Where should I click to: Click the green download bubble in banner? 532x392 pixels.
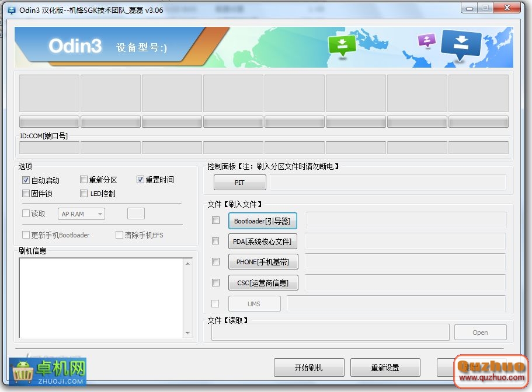click(342, 45)
